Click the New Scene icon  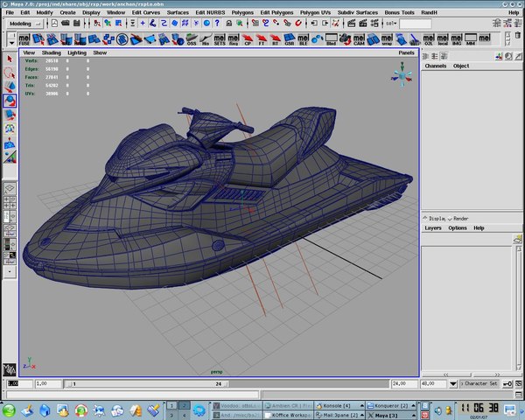54,23
